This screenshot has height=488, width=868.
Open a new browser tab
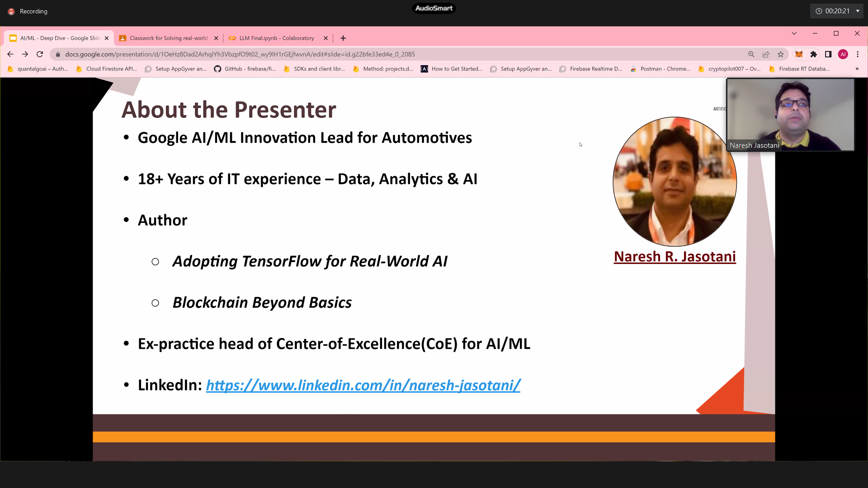click(343, 38)
